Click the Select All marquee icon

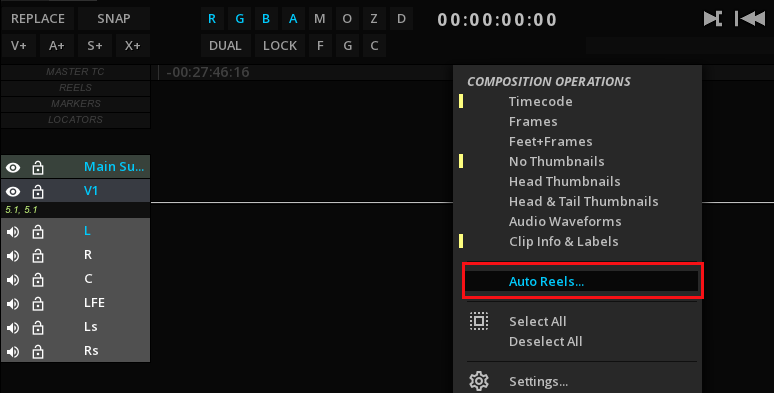479,321
